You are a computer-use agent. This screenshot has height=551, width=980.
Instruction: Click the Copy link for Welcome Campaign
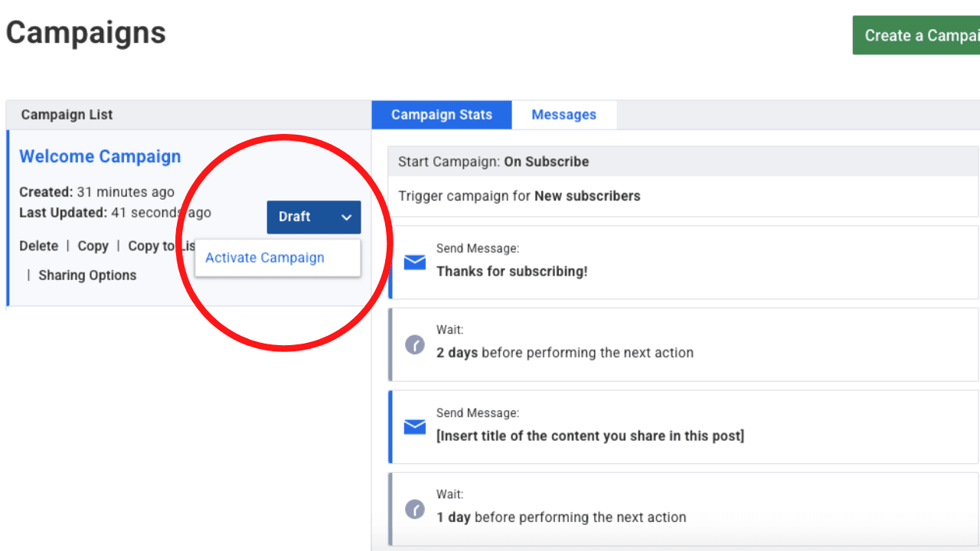tap(93, 246)
